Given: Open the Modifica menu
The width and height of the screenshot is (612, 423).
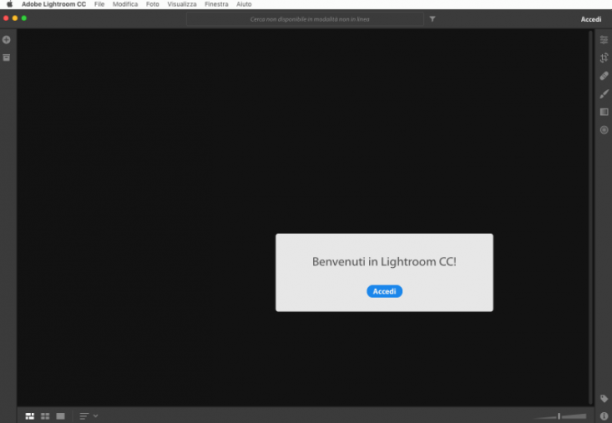Looking at the screenshot, I should point(125,4).
